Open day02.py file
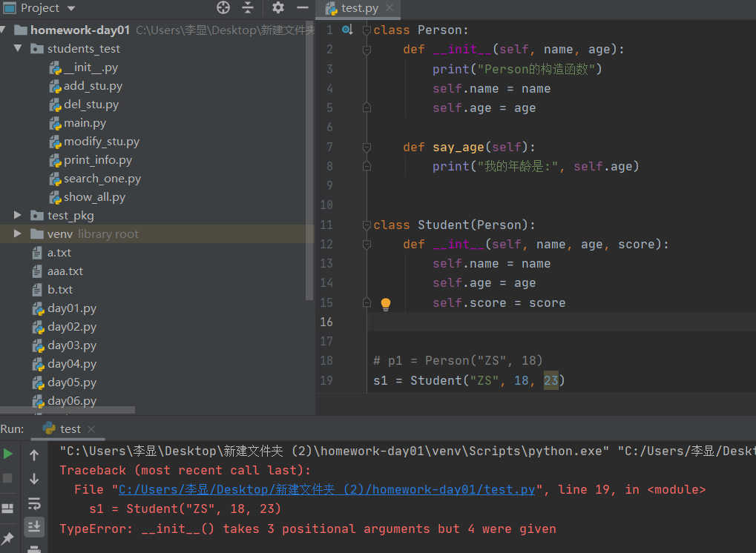 tap(65, 327)
